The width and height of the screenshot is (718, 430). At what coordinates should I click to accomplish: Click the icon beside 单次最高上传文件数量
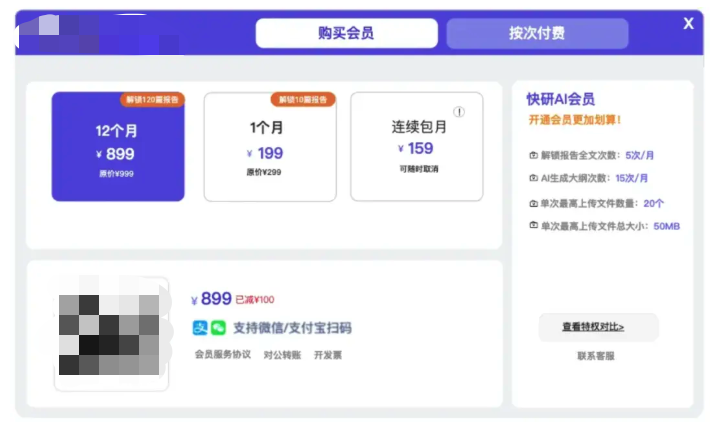pyautogui.click(x=533, y=203)
